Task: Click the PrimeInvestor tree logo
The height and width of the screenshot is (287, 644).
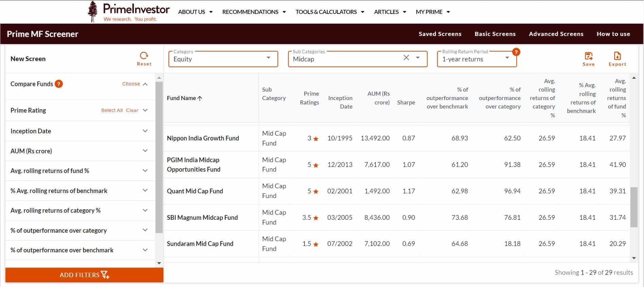Action: pos(92,12)
